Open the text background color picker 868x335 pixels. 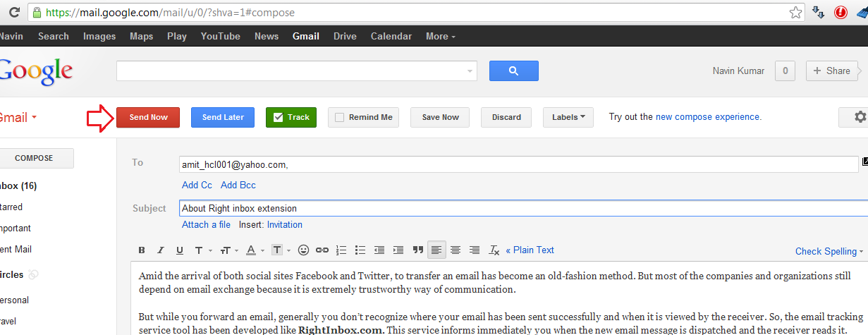tap(281, 250)
